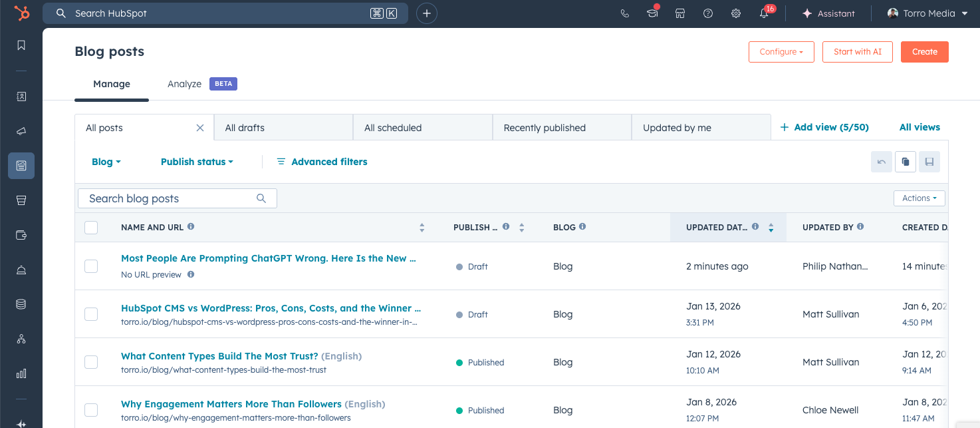Open the calling phone icon in the top bar

pos(624,13)
